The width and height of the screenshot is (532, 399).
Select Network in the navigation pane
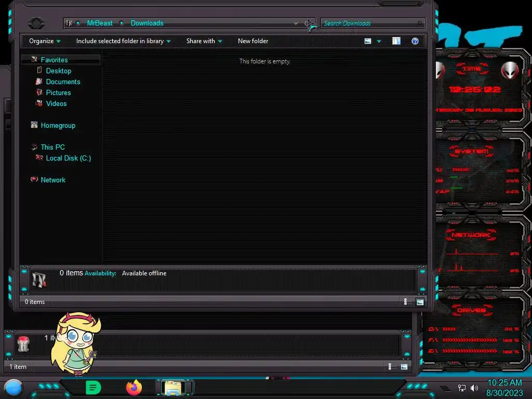click(x=53, y=180)
